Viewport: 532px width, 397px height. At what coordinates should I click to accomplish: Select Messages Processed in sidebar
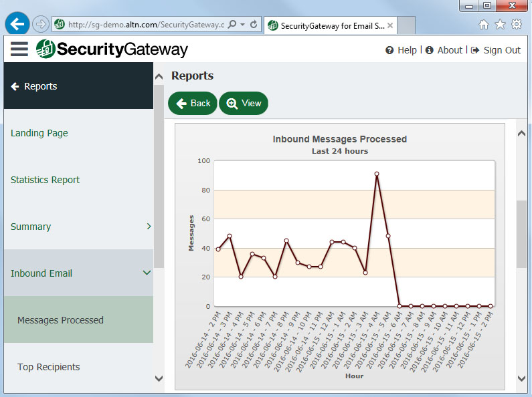point(78,319)
